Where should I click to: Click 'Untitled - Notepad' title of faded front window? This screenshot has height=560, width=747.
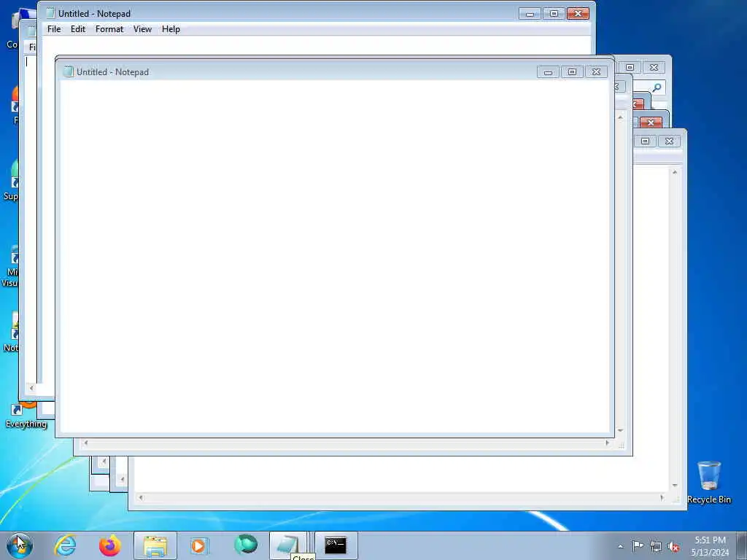[112, 72]
